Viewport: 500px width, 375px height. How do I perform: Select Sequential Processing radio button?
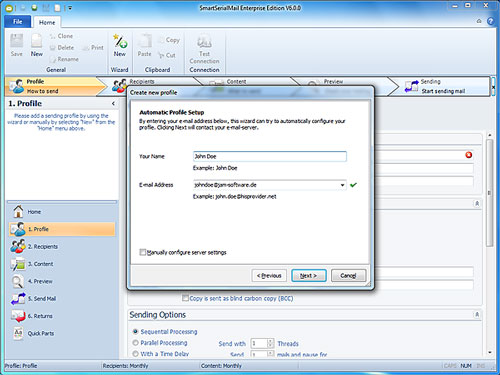click(x=135, y=331)
